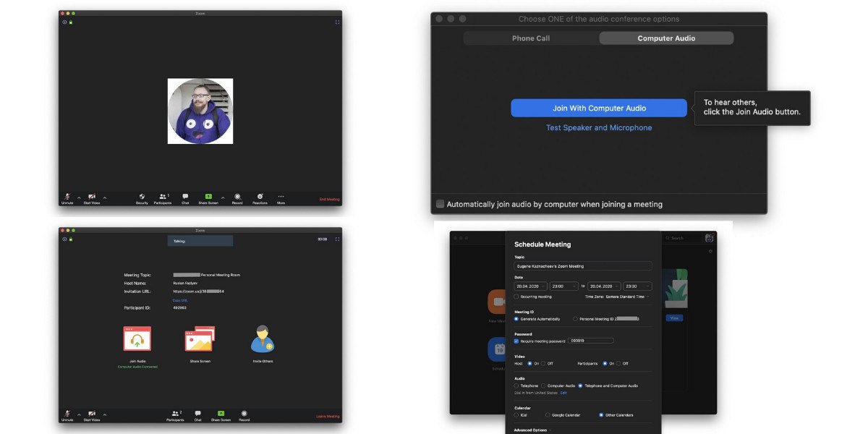Open the More menu in the meeting toolbar

coord(281,199)
